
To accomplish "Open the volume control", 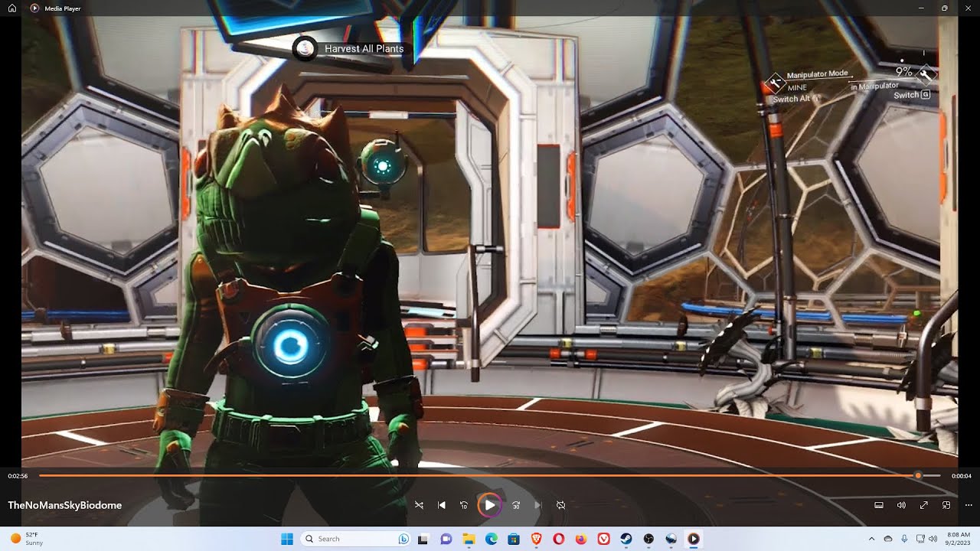I will 901,505.
